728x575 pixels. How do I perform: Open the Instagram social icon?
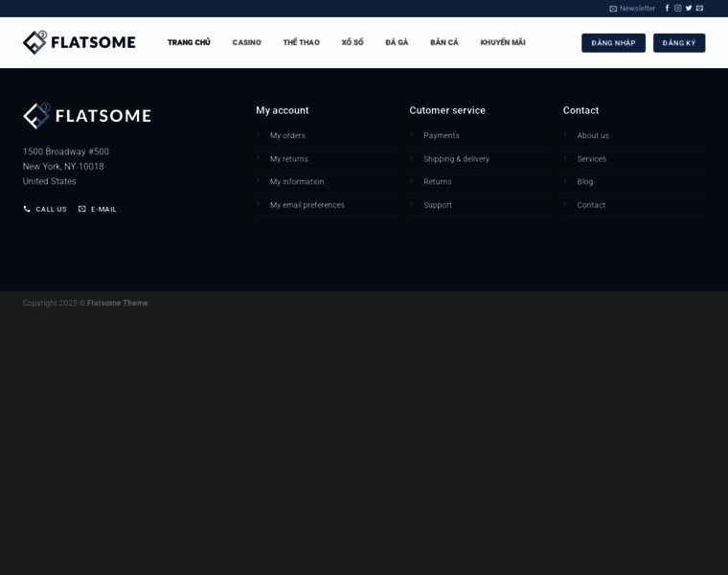678,9
